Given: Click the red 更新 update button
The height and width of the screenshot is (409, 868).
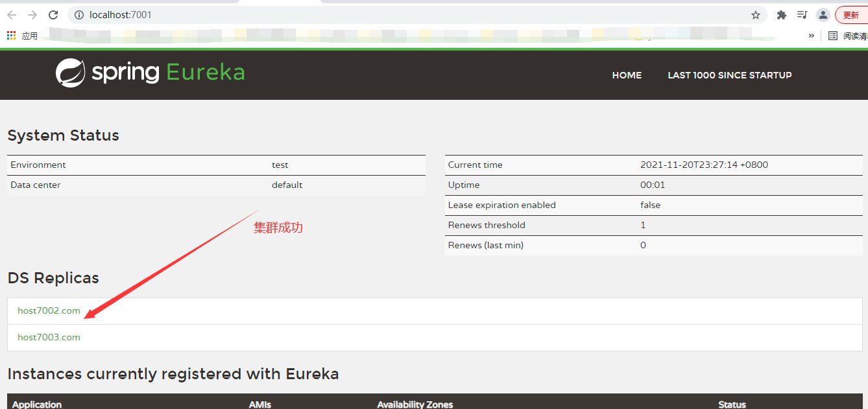Looking at the screenshot, I should pyautogui.click(x=851, y=15).
